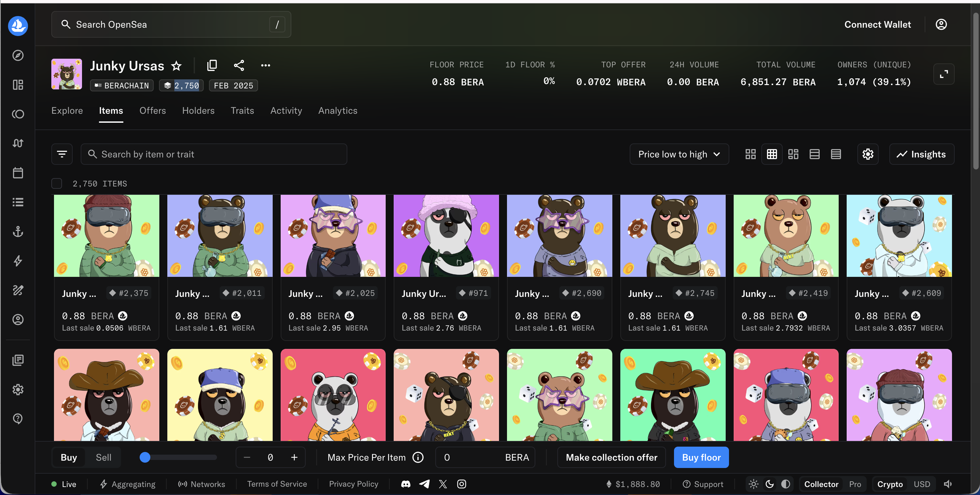Switch currency display to Crypto
The width and height of the screenshot is (980, 495).
(890, 484)
